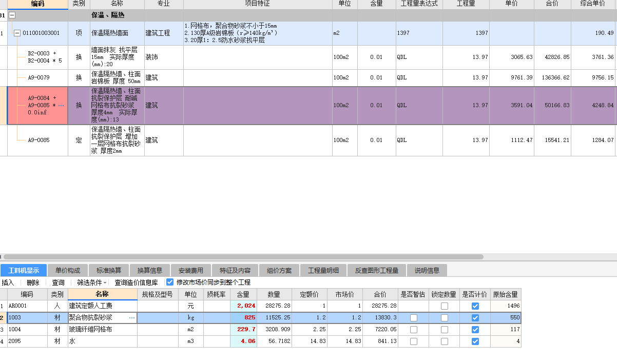Click the 3591.04 单价 cell
The width and height of the screenshot is (617, 364).
512,106
